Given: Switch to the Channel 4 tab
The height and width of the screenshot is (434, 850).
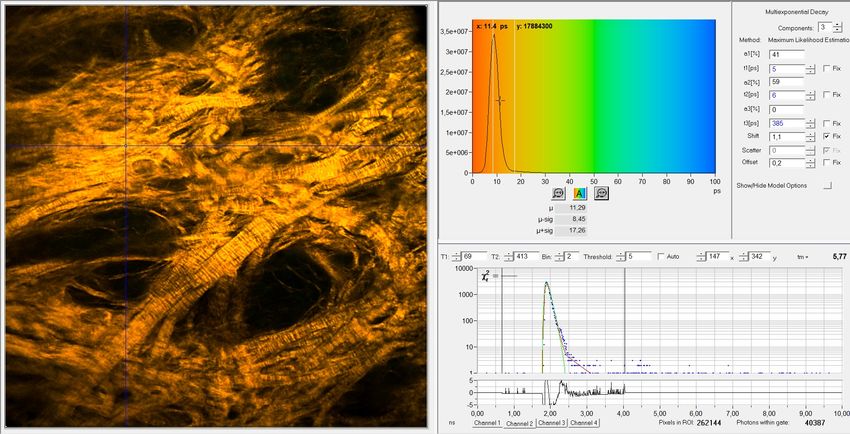Looking at the screenshot, I should coord(584,423).
